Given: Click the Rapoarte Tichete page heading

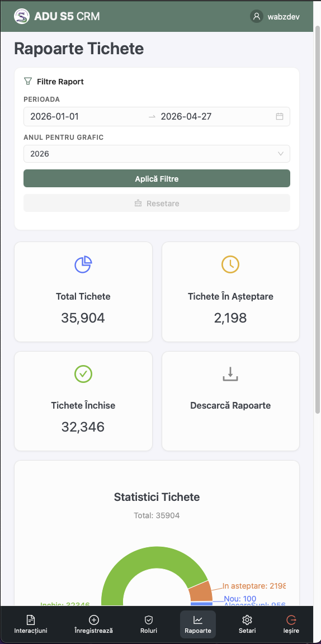Looking at the screenshot, I should (x=79, y=49).
